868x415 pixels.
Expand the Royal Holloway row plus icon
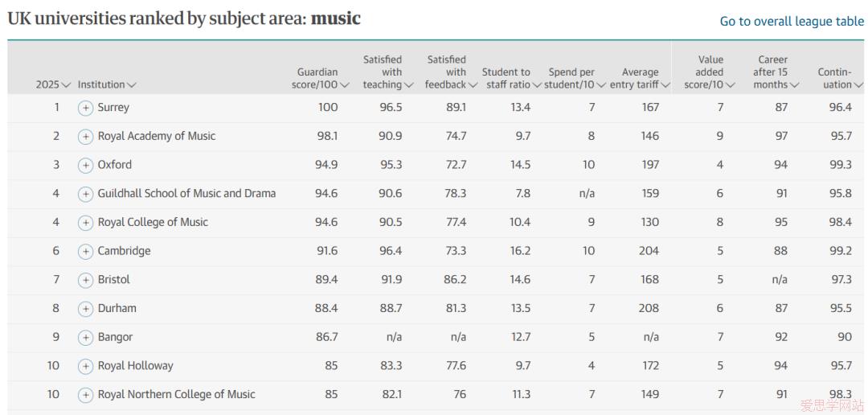point(85,366)
